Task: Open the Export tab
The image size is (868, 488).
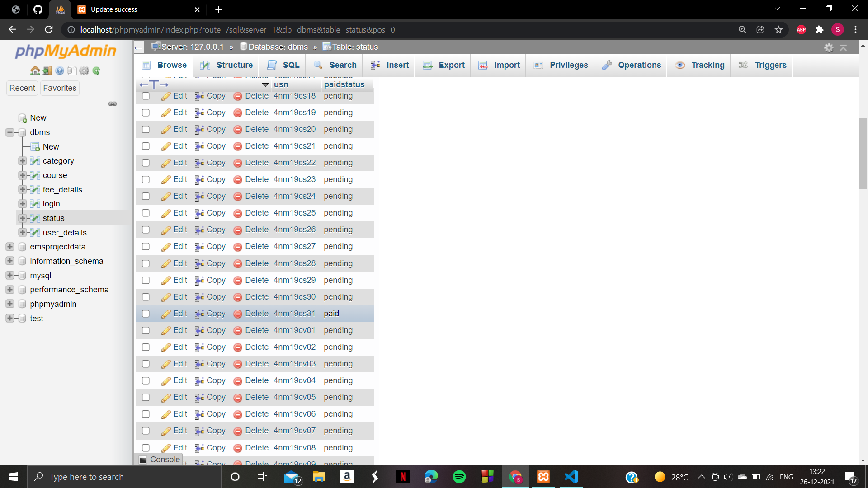Action: point(443,65)
